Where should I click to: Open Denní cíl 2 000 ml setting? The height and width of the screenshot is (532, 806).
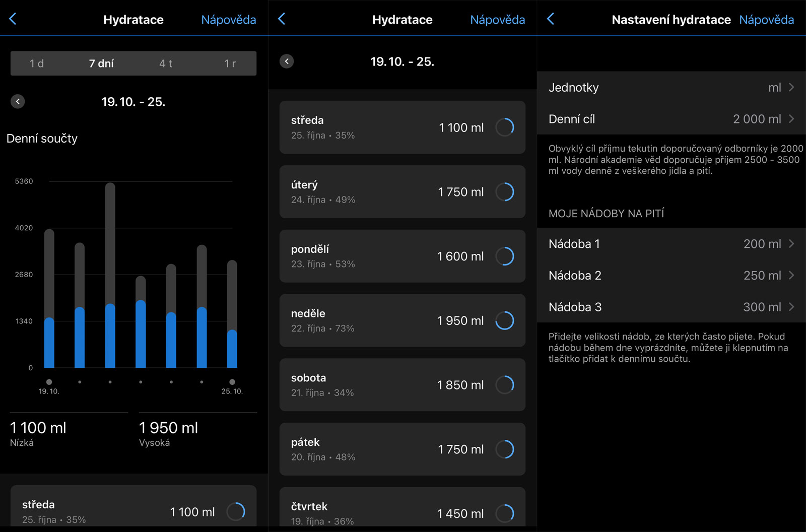(671, 119)
